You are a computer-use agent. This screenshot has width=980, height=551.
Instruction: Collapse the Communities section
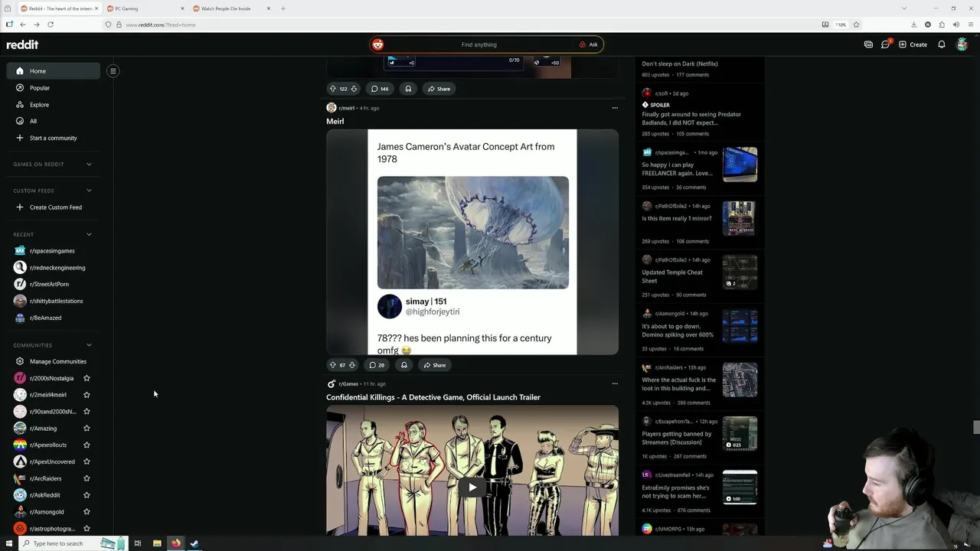point(89,345)
